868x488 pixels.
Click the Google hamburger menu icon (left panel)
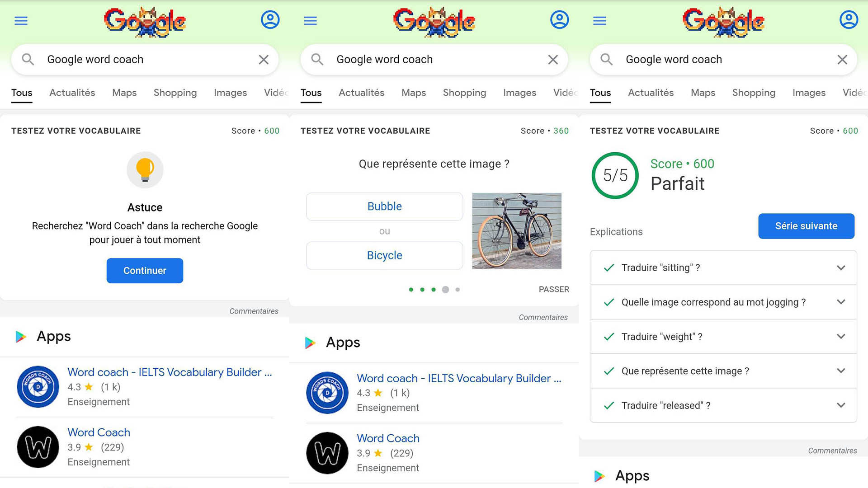(21, 20)
